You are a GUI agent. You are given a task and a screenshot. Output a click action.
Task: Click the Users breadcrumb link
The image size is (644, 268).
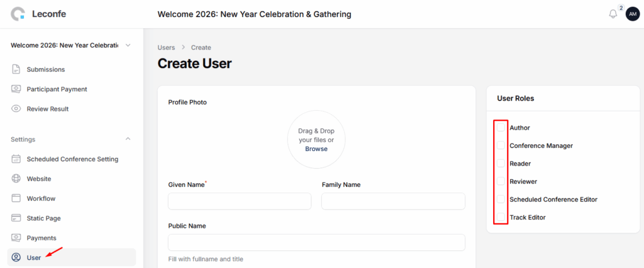pyautogui.click(x=166, y=48)
